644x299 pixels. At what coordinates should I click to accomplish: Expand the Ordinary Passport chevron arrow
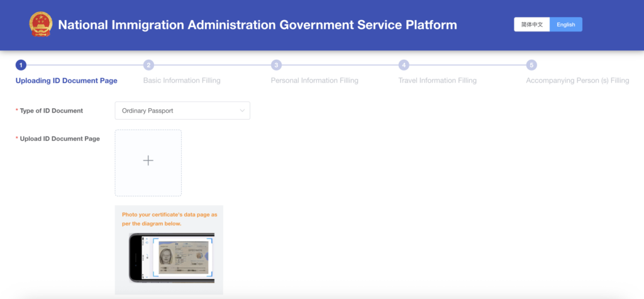(242, 111)
